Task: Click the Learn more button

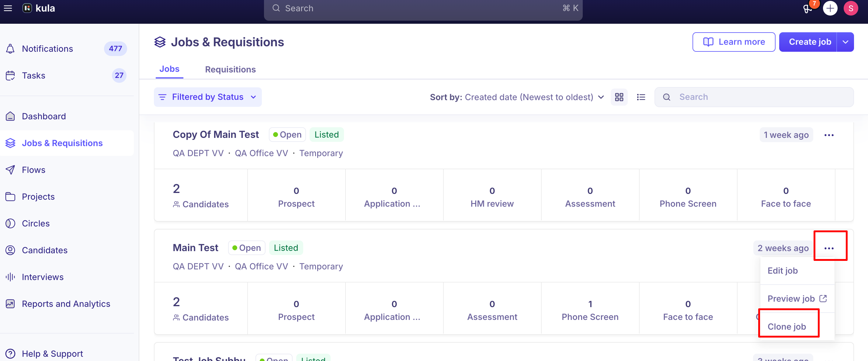Action: tap(734, 42)
